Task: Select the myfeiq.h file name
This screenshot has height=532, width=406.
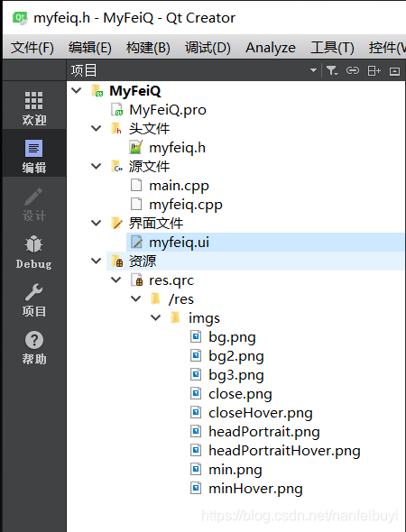Action: [177, 148]
